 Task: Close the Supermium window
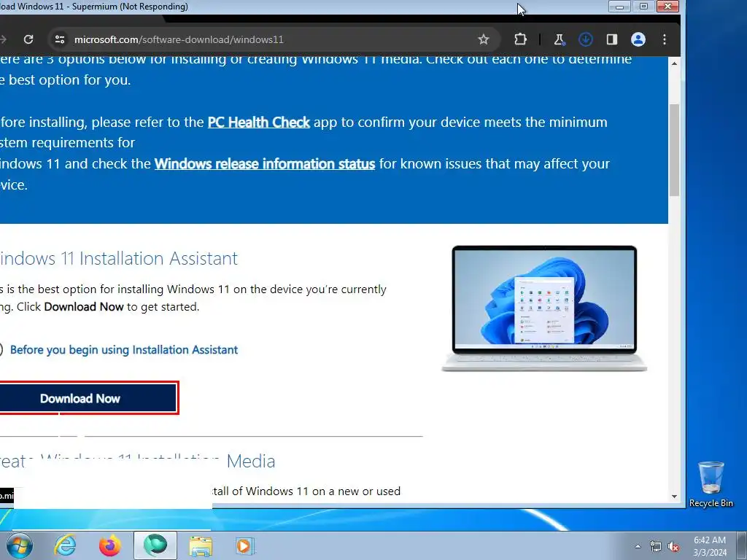point(668,7)
